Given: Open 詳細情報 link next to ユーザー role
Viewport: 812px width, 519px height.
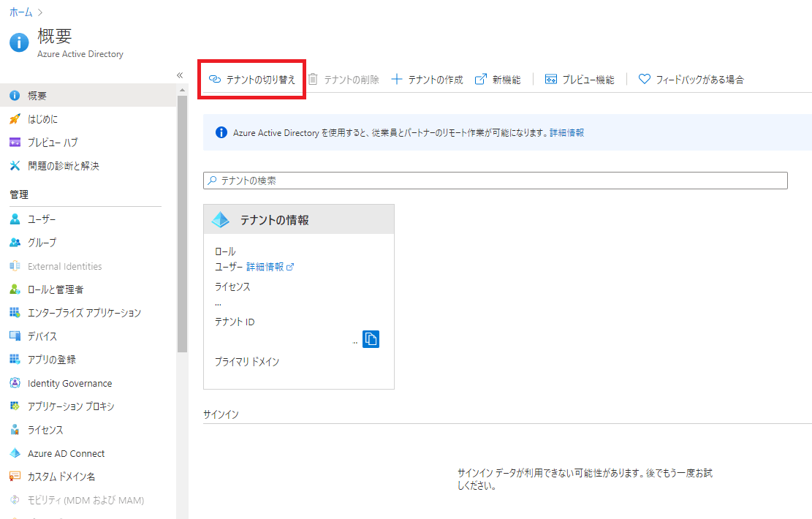Looking at the screenshot, I should point(270,267).
